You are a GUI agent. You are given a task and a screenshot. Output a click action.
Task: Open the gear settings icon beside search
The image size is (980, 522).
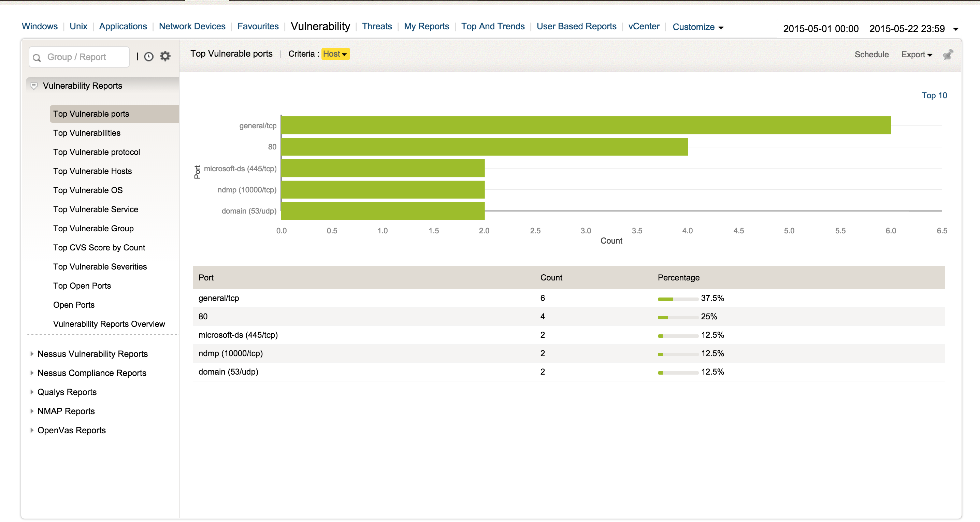click(x=165, y=56)
